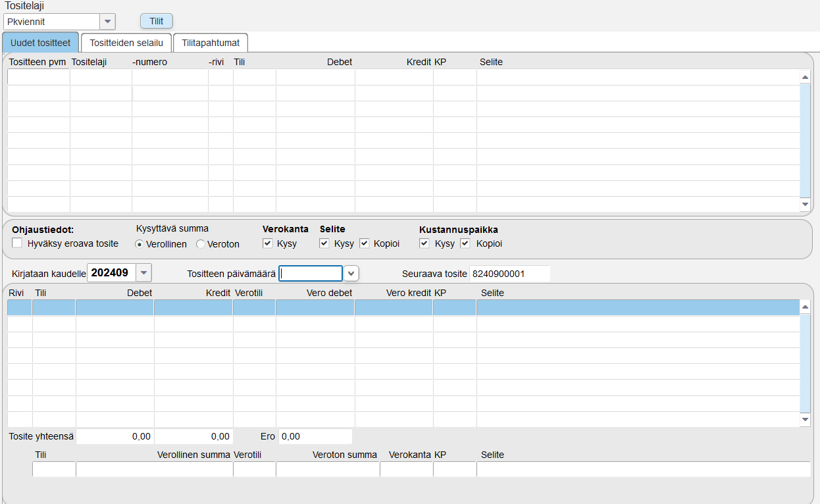Viewport: 820px width, 504px height.
Task: Click the Seuraava tosite number field
Action: 509,273
